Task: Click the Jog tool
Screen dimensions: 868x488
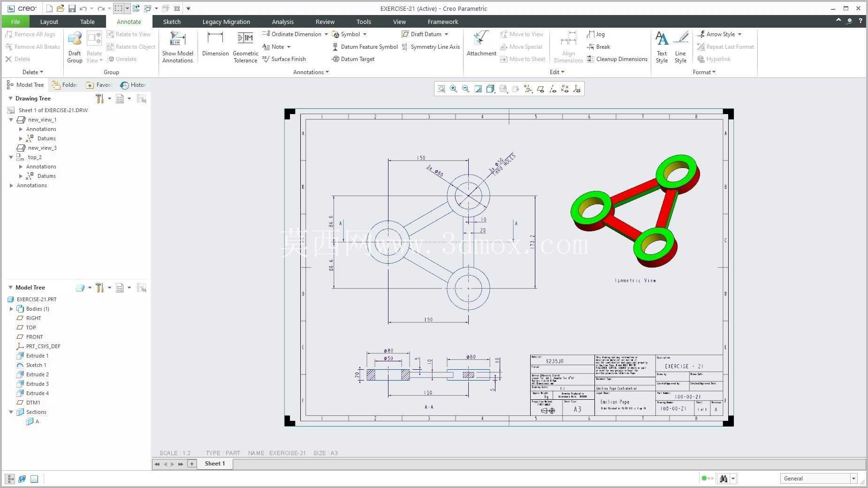Action: pyautogui.click(x=596, y=34)
